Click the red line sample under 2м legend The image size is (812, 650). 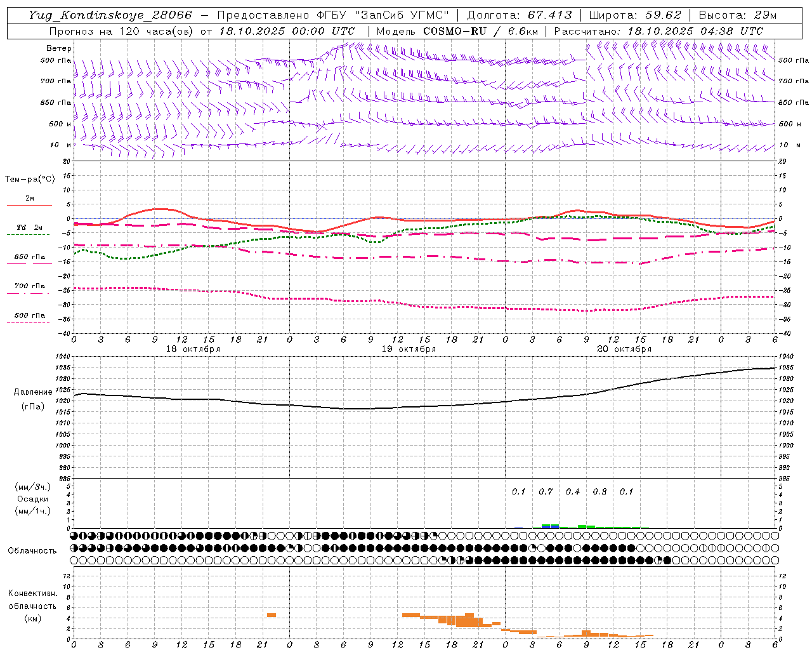pos(29,205)
